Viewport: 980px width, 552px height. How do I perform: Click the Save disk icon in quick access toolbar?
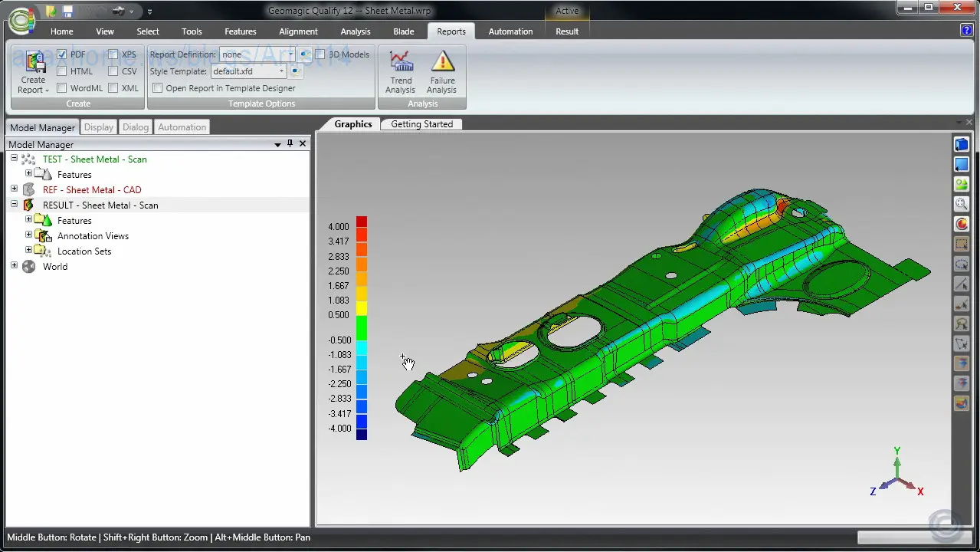67,11
